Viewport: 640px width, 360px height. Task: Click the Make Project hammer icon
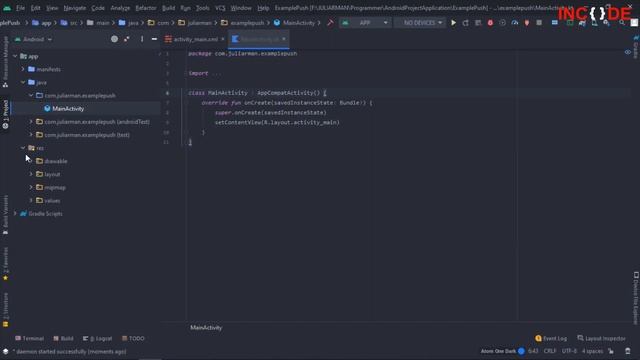pyautogui.click(x=330, y=23)
